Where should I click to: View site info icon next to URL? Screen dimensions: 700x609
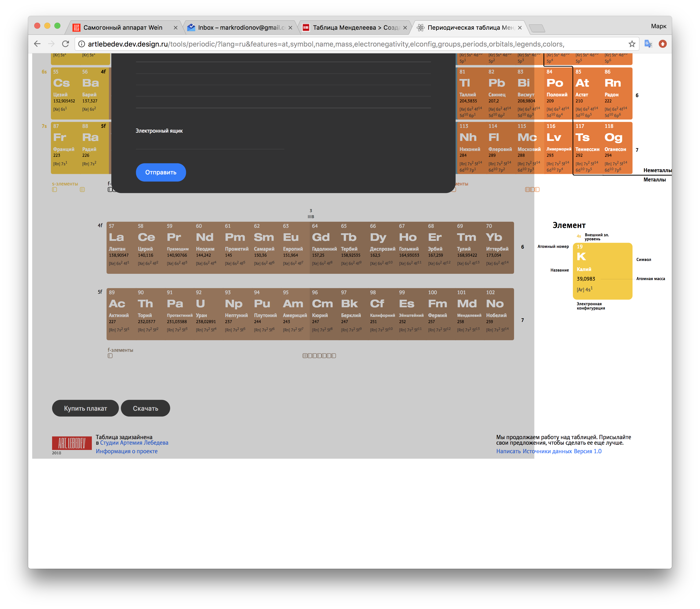pyautogui.click(x=82, y=44)
